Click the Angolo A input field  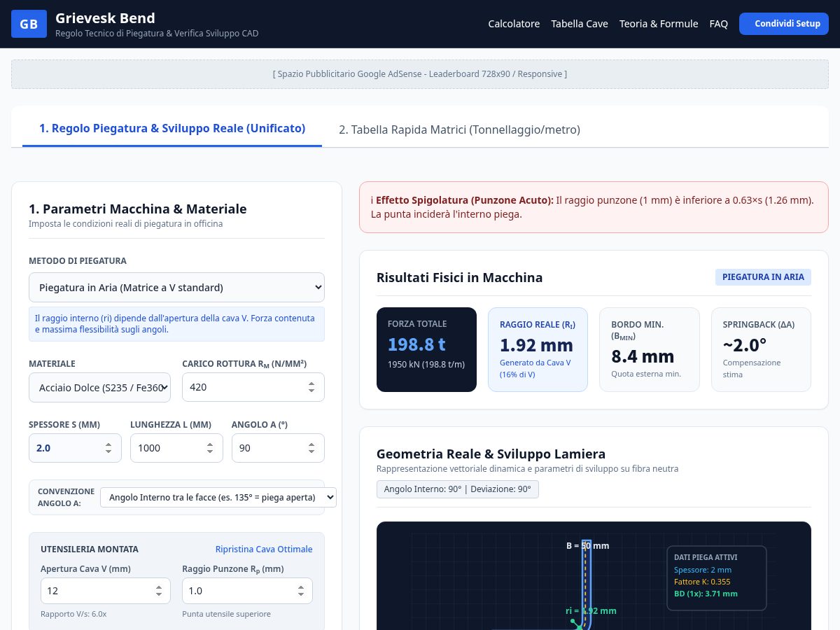(x=278, y=448)
